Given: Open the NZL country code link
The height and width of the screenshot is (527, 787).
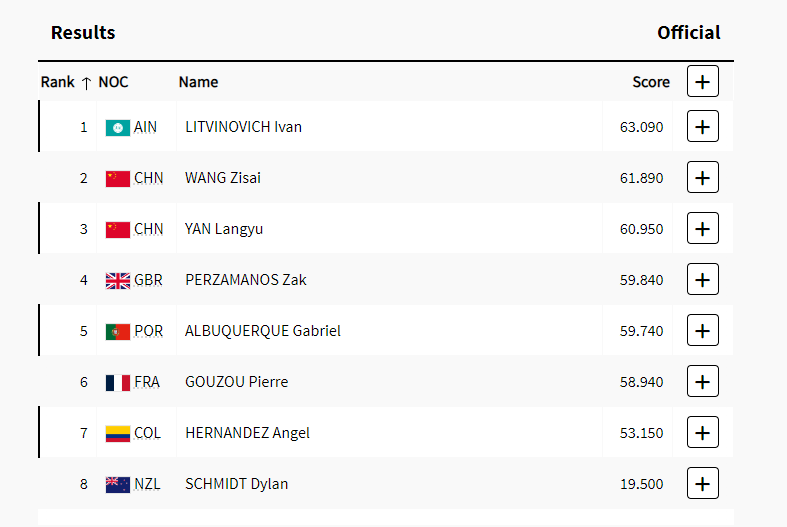Looking at the screenshot, I should 147,484.
